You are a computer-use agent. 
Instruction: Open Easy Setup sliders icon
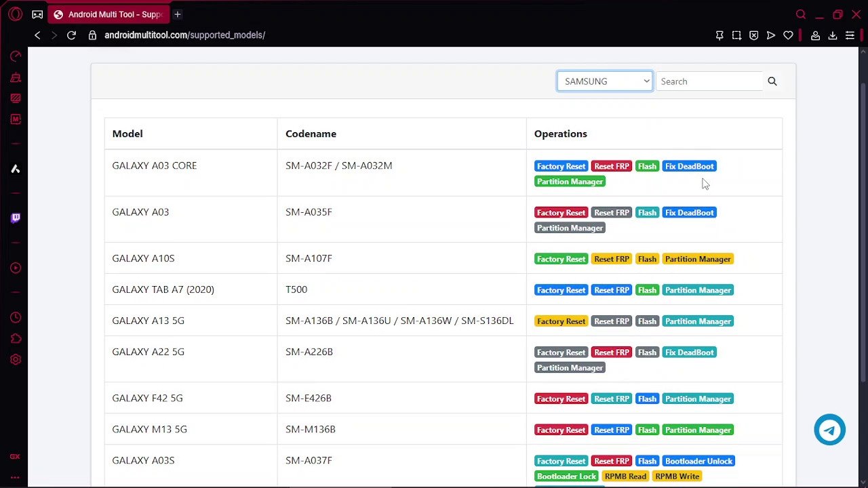point(850,35)
